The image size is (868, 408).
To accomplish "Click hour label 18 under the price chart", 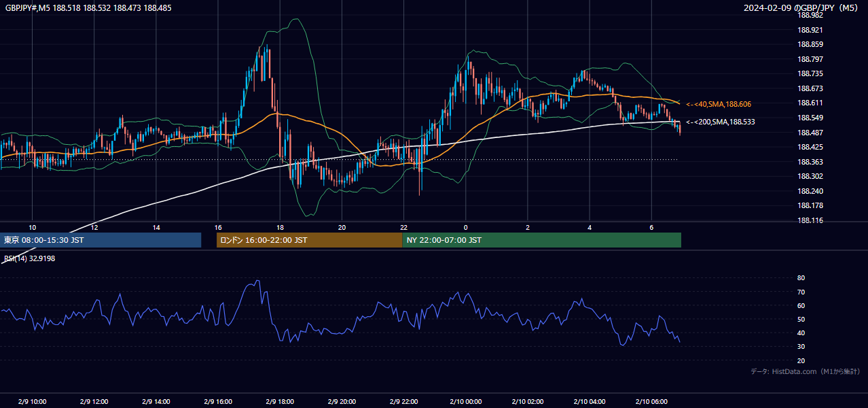I will (280, 227).
